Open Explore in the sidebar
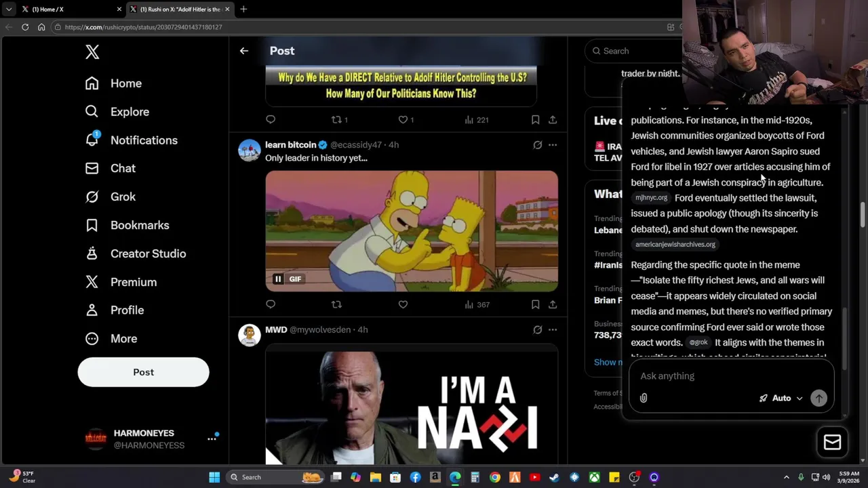868x488 pixels. tap(117, 112)
